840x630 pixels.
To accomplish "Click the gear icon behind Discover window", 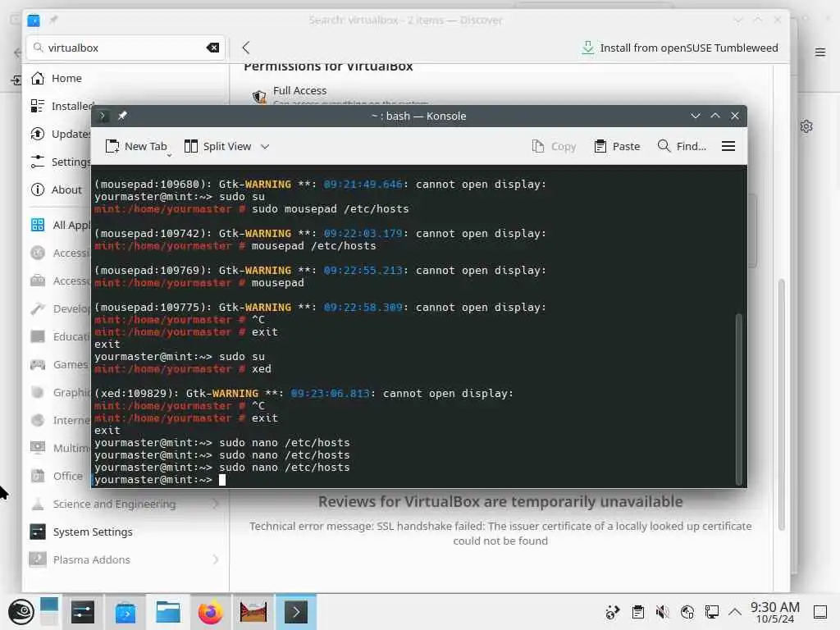I will tap(806, 126).
